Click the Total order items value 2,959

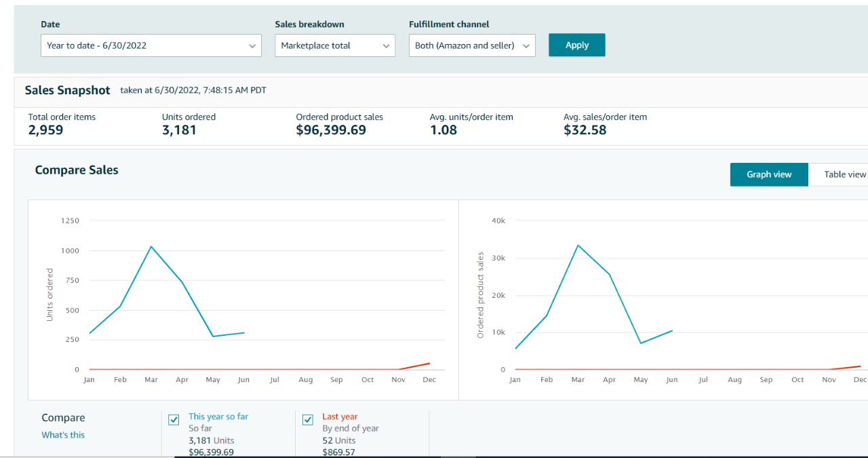45,130
